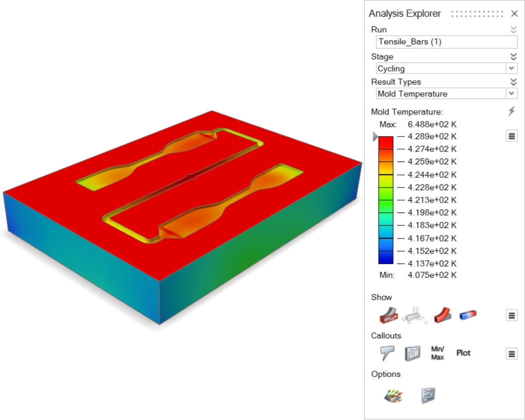Grab the panel dotted drag handle
Image resolution: width=525 pixels, height=420 pixels.
point(477,13)
